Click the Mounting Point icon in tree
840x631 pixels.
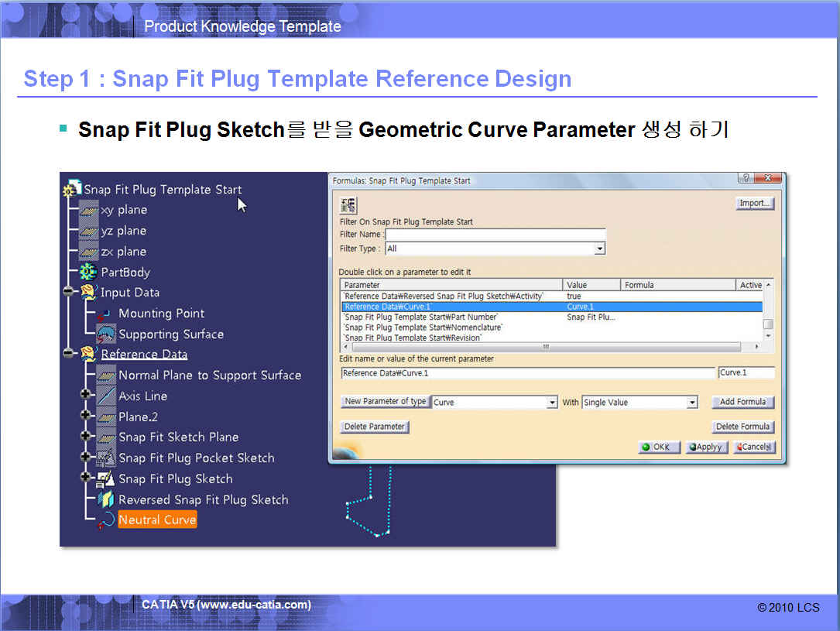(105, 314)
